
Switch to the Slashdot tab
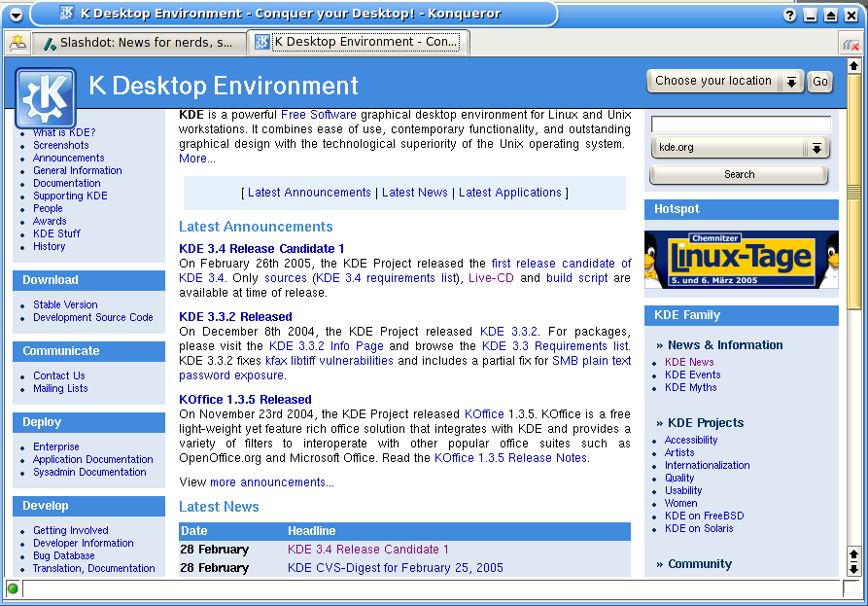point(140,43)
